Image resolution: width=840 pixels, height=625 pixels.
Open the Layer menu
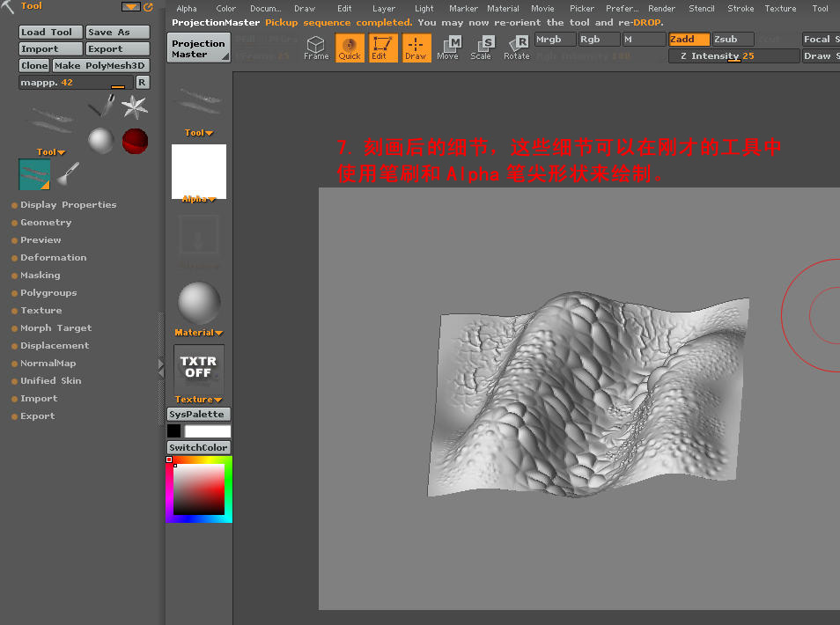tap(384, 9)
